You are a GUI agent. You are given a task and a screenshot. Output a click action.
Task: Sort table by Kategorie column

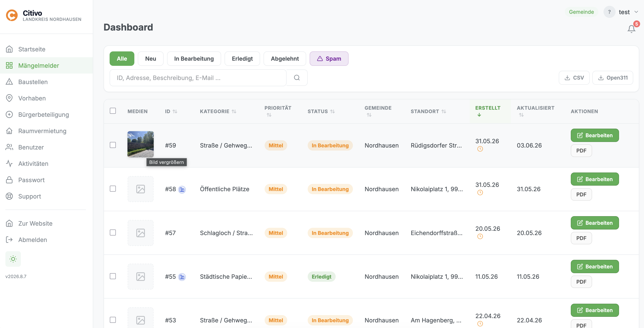pos(218,111)
